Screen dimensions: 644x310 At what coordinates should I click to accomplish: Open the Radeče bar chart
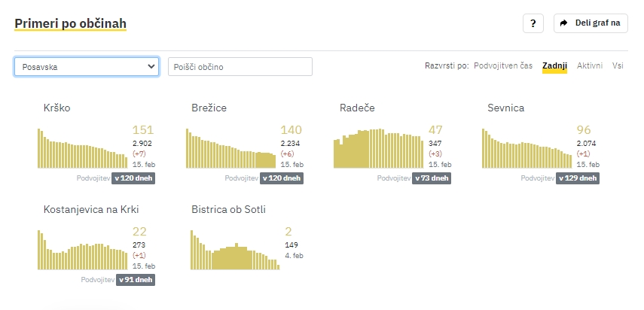[379, 148]
